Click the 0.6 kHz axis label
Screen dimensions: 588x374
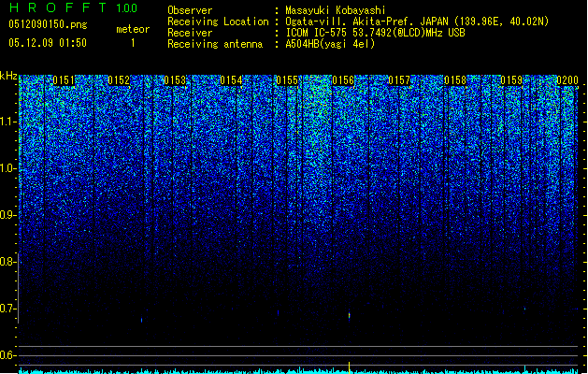[8, 355]
